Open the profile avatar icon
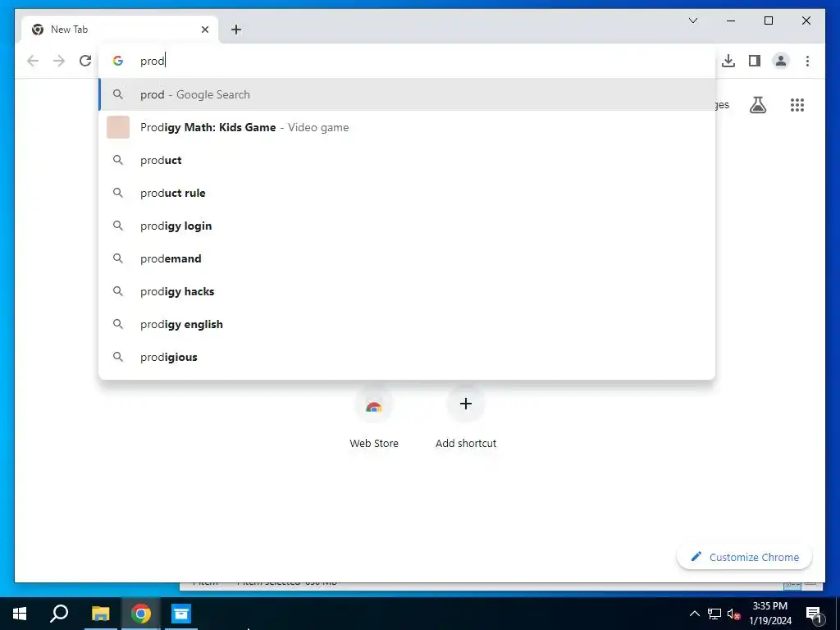Screen dimensions: 840x630 pyautogui.click(x=781, y=61)
